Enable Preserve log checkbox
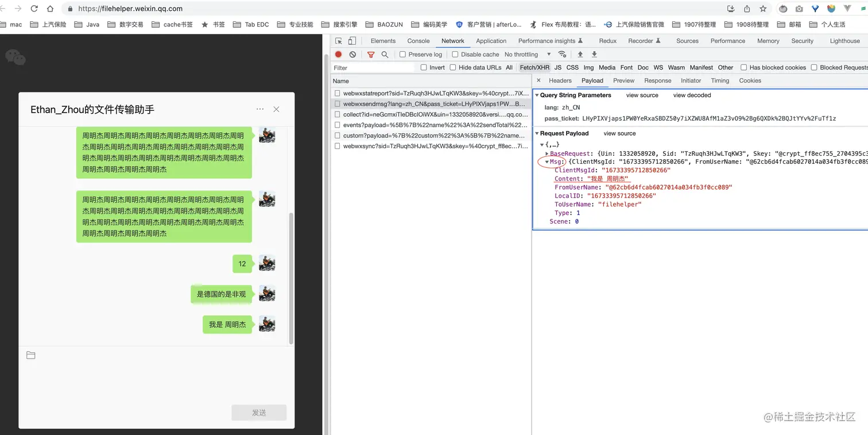868x435 pixels. pos(403,55)
